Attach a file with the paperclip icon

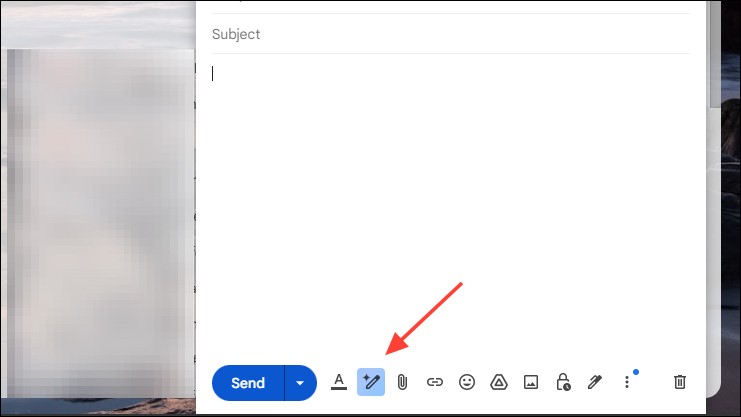[x=402, y=382]
